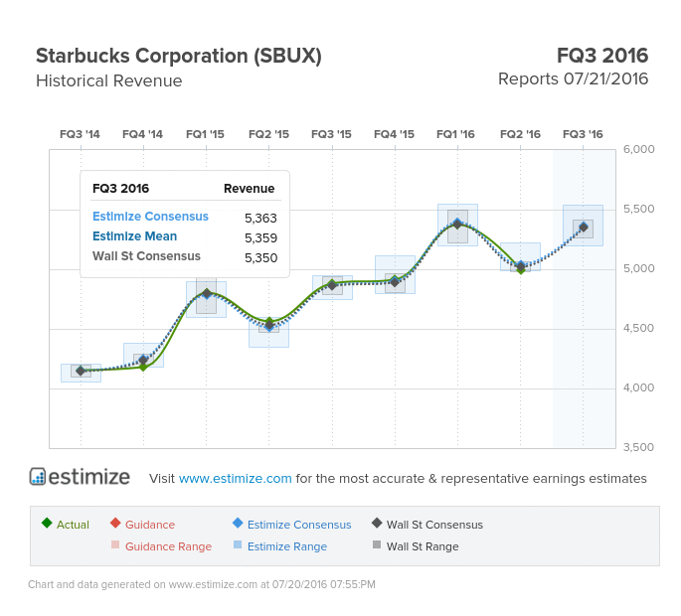This screenshot has height=616, width=681.
Task: Click the Reports 07/21/2016 text
Action: point(574,79)
